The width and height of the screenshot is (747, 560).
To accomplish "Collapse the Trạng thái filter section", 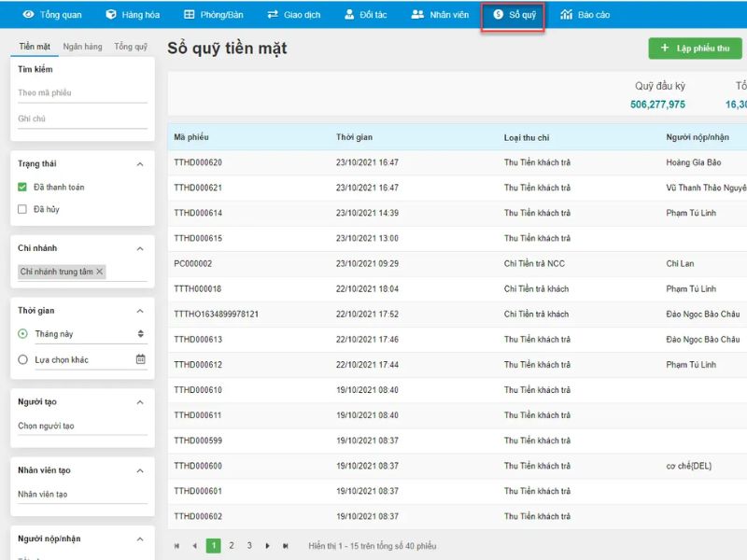I will tap(140, 164).
